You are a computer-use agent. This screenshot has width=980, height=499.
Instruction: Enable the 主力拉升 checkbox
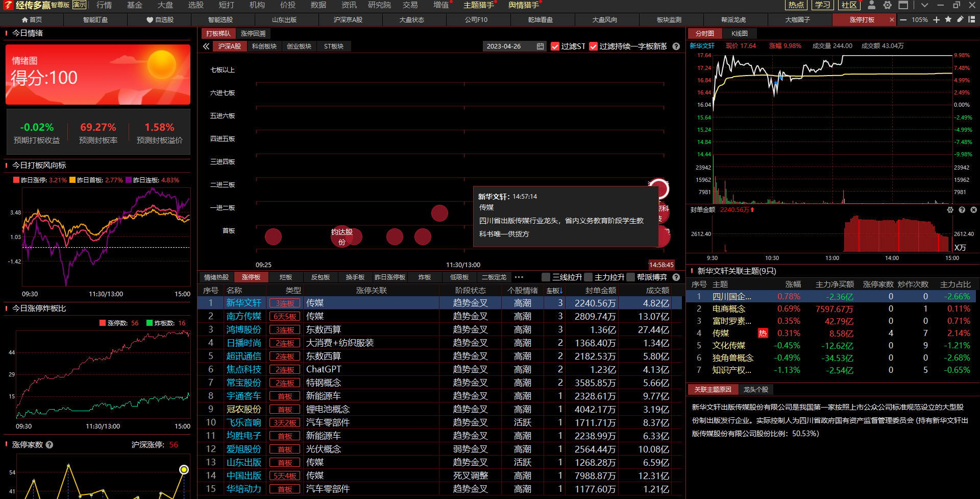589,277
